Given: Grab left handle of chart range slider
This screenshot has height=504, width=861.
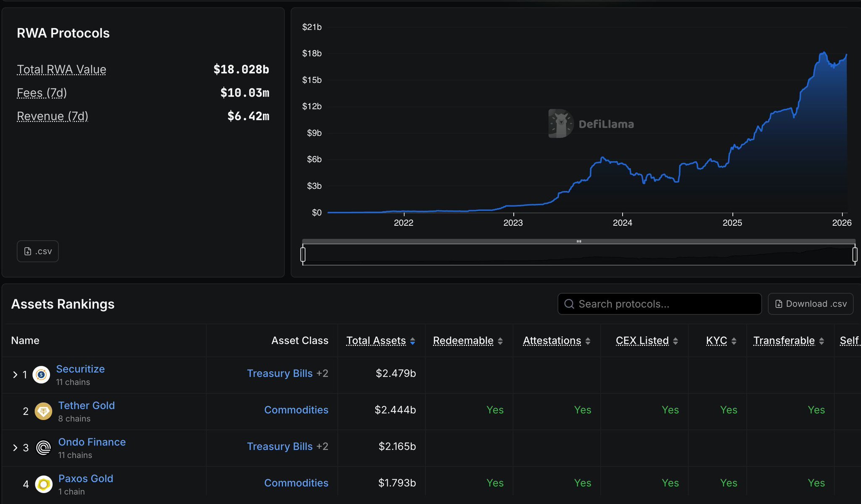Looking at the screenshot, I should [303, 254].
